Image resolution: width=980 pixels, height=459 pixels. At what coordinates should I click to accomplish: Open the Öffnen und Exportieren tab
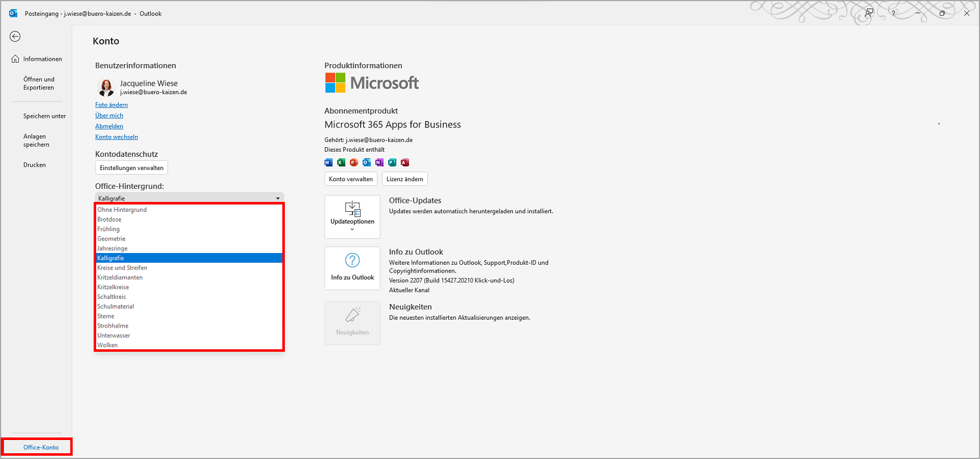coord(37,84)
